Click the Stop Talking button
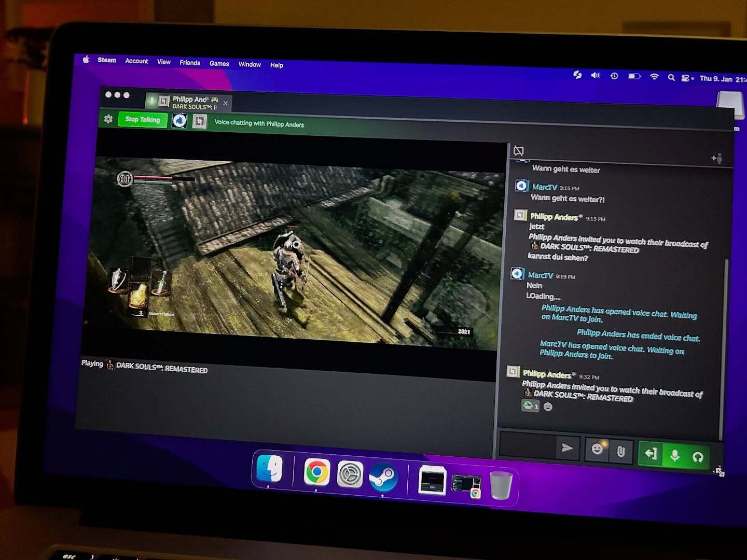Screen dimensions: 747x560 click(x=143, y=119)
